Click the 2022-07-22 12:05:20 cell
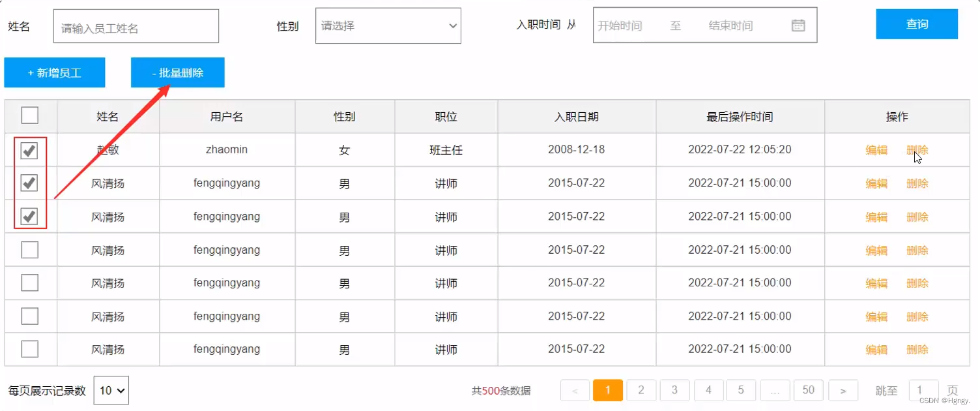This screenshot has width=980, height=411. pos(740,149)
